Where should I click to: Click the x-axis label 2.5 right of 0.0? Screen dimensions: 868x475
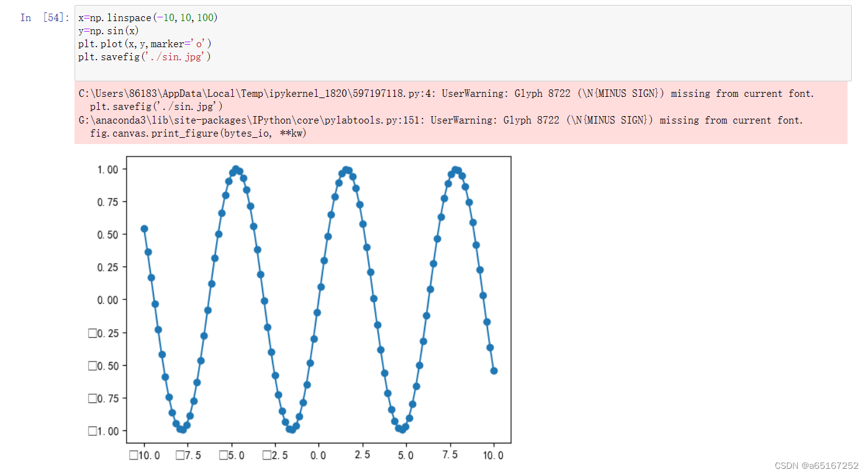click(x=362, y=455)
